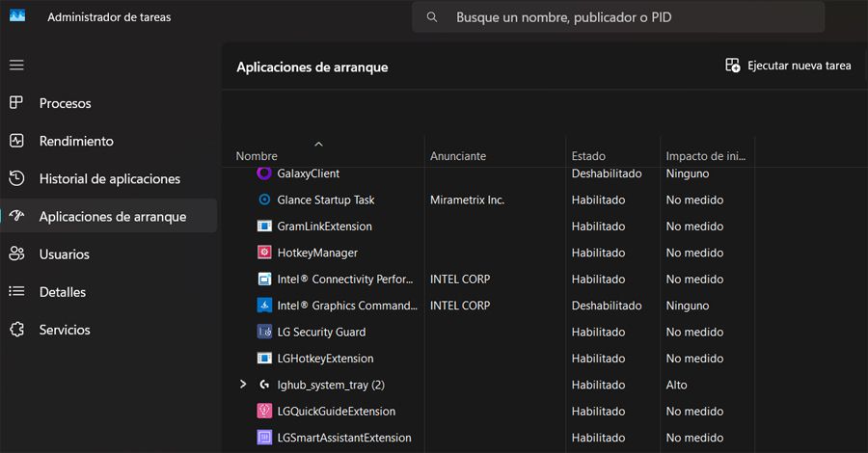Open the hamburger navigation menu
Screen dimensions: 868x453
coord(16,65)
